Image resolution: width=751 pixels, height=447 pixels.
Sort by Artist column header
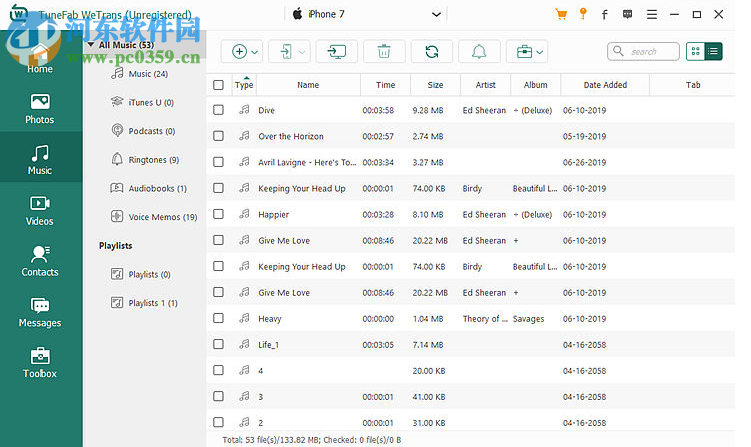pos(485,85)
